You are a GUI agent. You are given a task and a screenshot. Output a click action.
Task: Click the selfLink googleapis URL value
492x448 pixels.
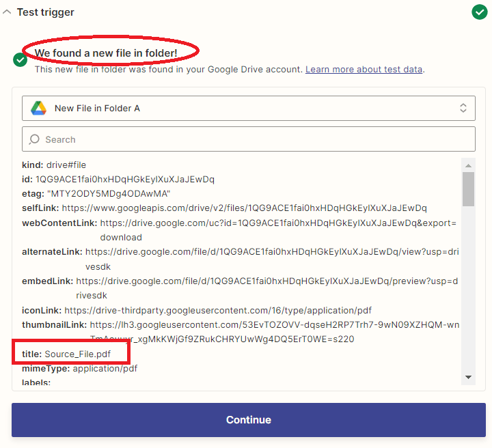coord(244,208)
